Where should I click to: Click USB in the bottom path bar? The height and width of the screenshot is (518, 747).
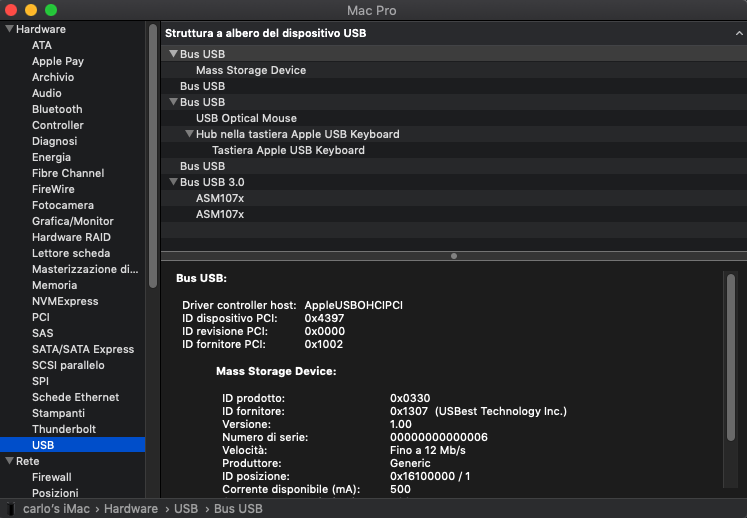[186, 509]
